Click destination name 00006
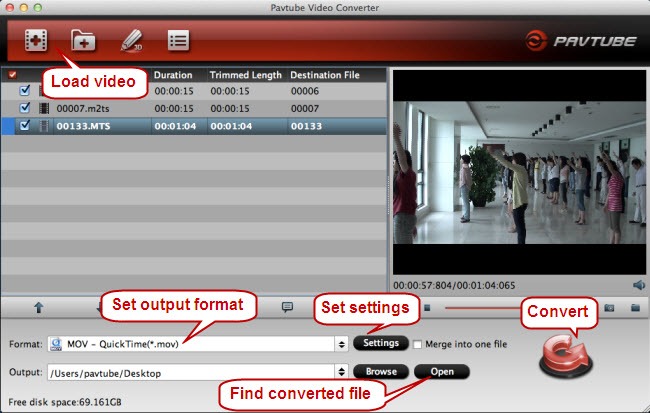This screenshot has width=650, height=413. (305, 91)
